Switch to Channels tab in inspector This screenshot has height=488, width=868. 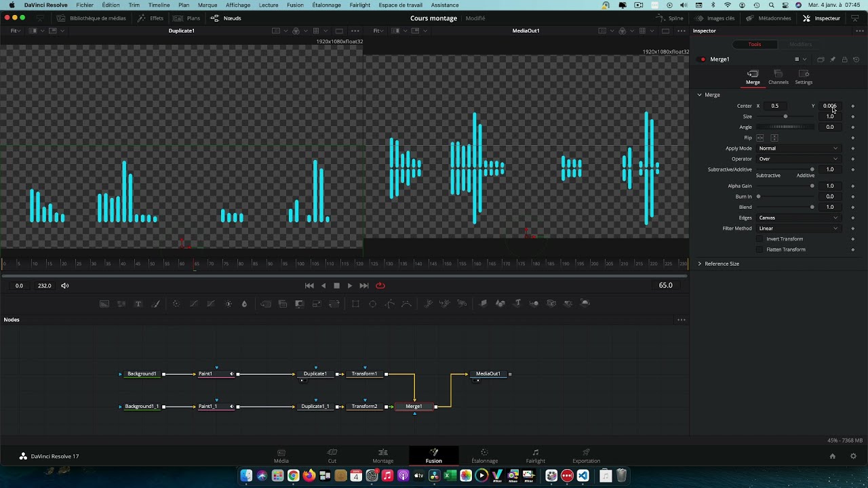(x=778, y=77)
